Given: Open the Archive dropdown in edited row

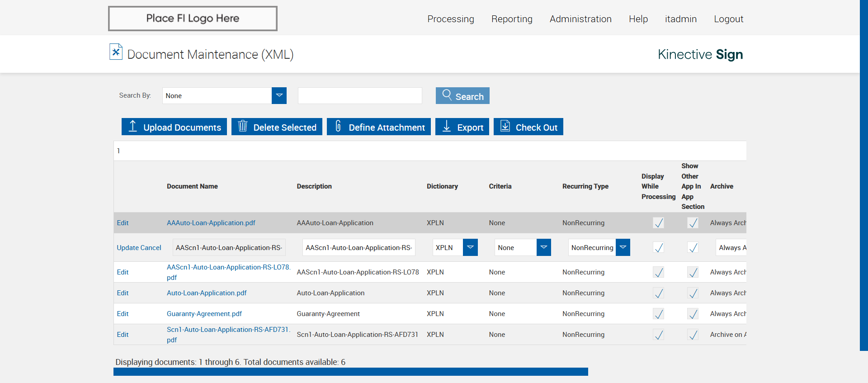Looking at the screenshot, I should click(x=731, y=247).
